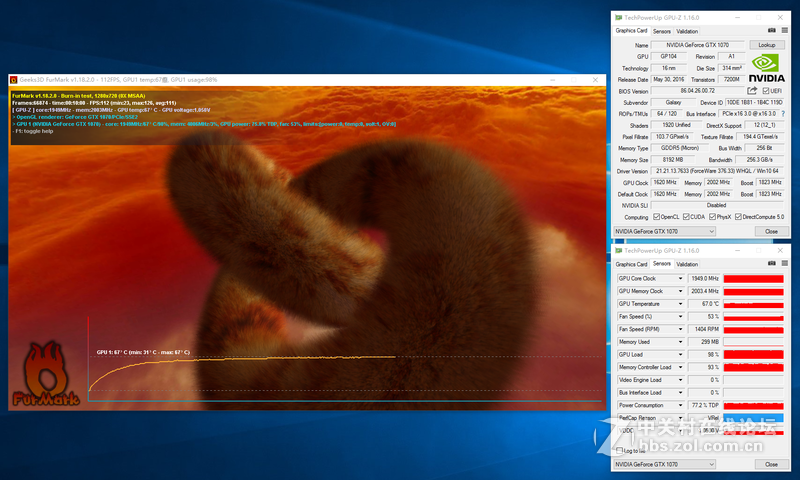The height and width of the screenshot is (480, 800).
Task: Open the GPU selector dropdown in the Graphics Card window
Action: [665, 231]
